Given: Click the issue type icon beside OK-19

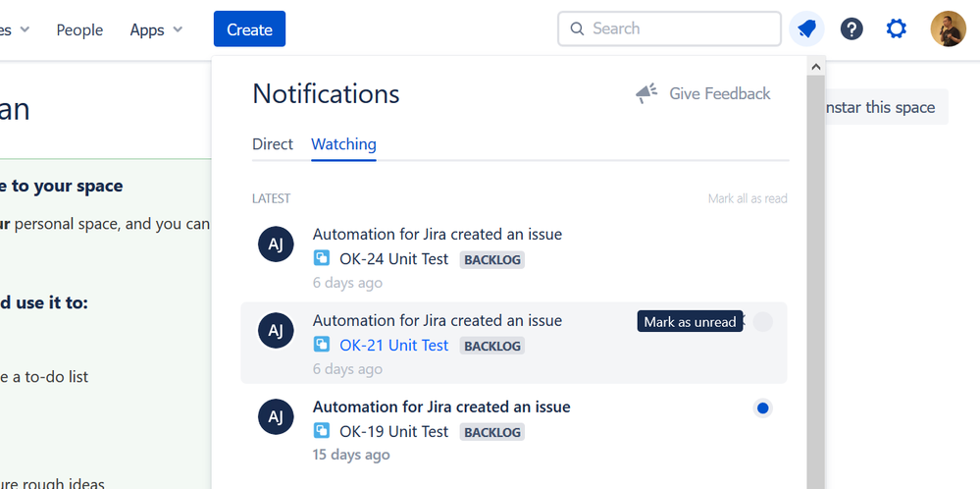Looking at the screenshot, I should click(x=321, y=431).
